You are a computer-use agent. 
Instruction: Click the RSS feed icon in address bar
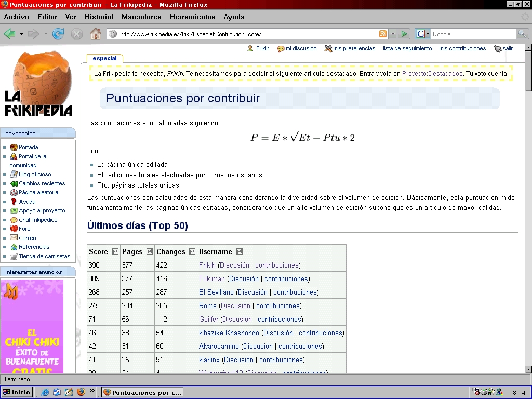point(383,34)
